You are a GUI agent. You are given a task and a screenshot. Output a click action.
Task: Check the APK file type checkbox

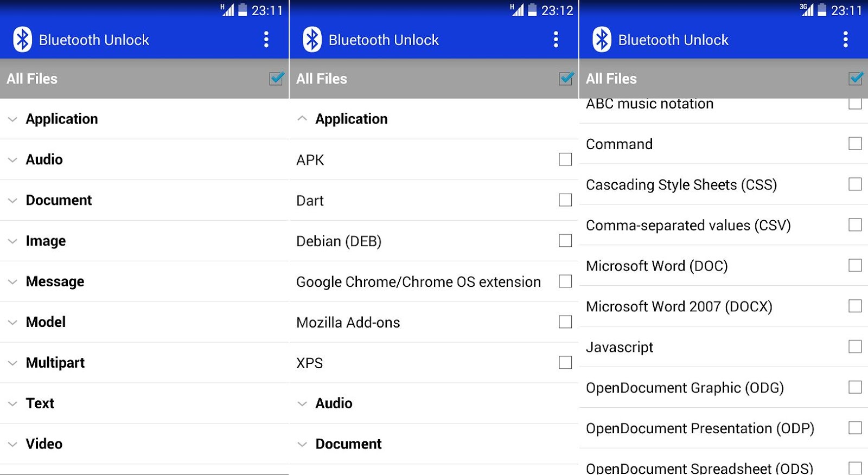[565, 159]
